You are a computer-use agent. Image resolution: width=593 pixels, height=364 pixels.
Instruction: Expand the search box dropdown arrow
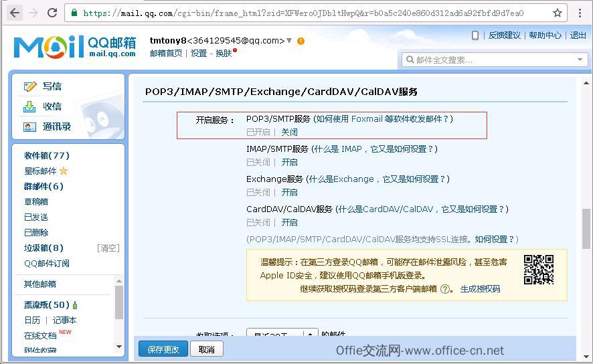(580, 60)
